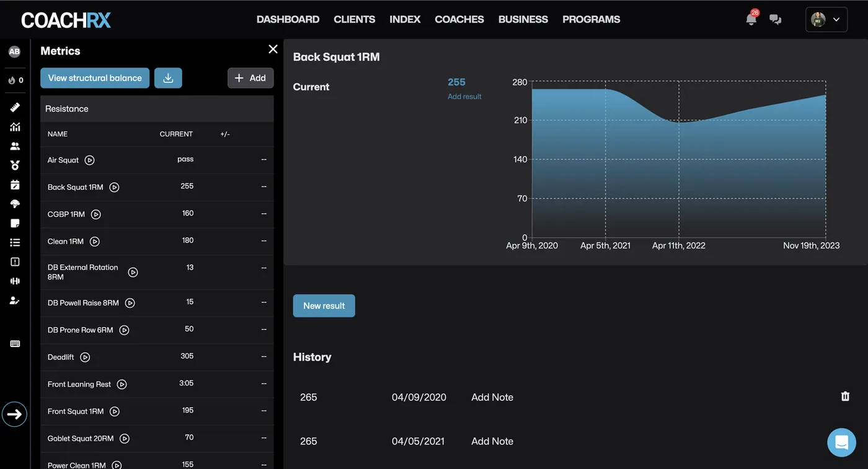Open the ruler measurements icon in sidebar
Viewport: 868px width, 469px height.
click(x=15, y=107)
